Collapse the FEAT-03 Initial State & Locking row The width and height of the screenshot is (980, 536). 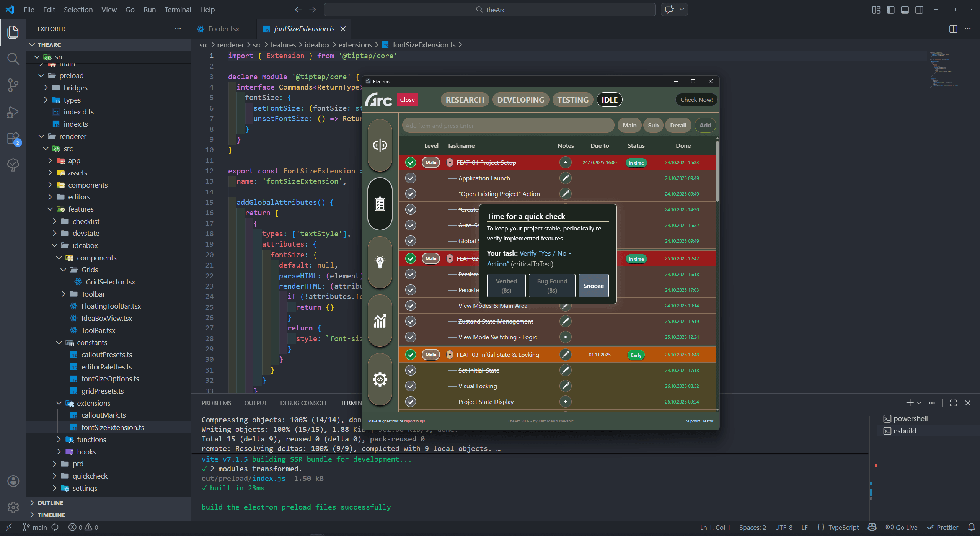click(450, 355)
